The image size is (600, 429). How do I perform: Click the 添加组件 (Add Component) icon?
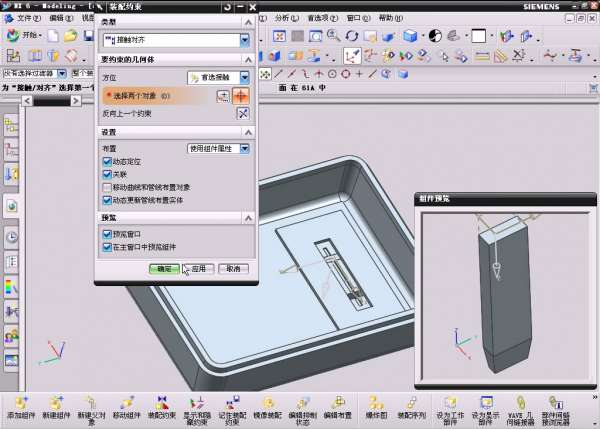coord(20,401)
